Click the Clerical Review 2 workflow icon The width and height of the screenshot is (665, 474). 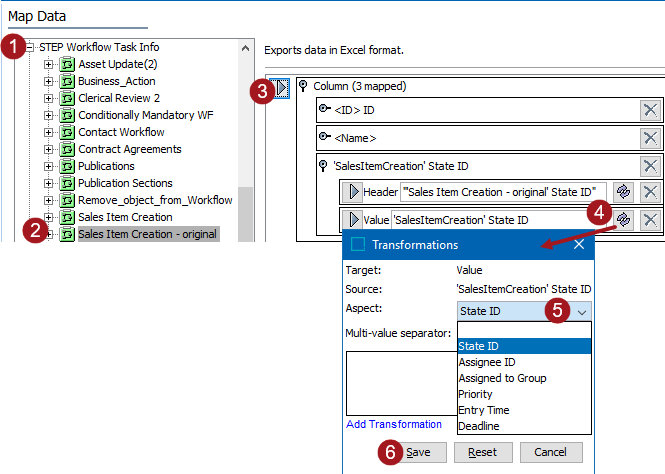[67, 98]
